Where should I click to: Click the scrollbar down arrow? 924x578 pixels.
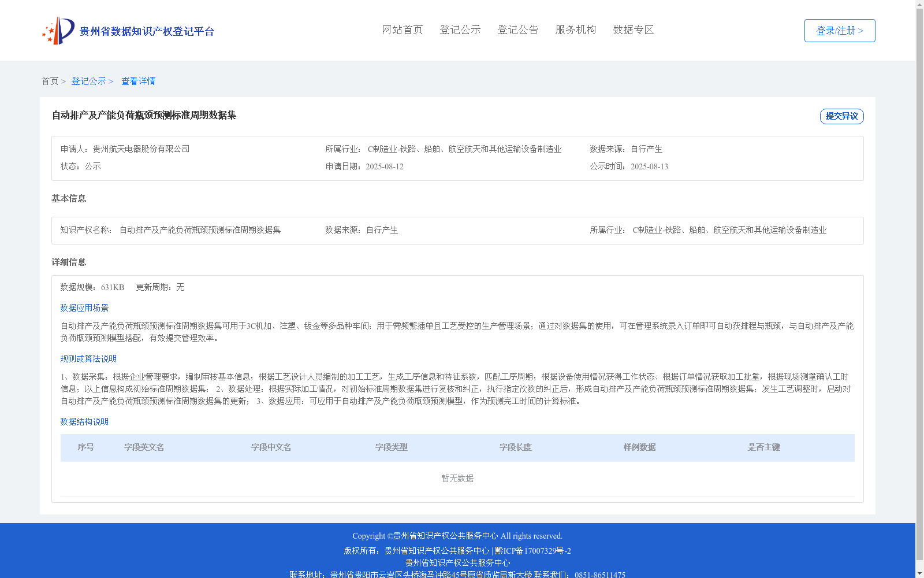920,574
